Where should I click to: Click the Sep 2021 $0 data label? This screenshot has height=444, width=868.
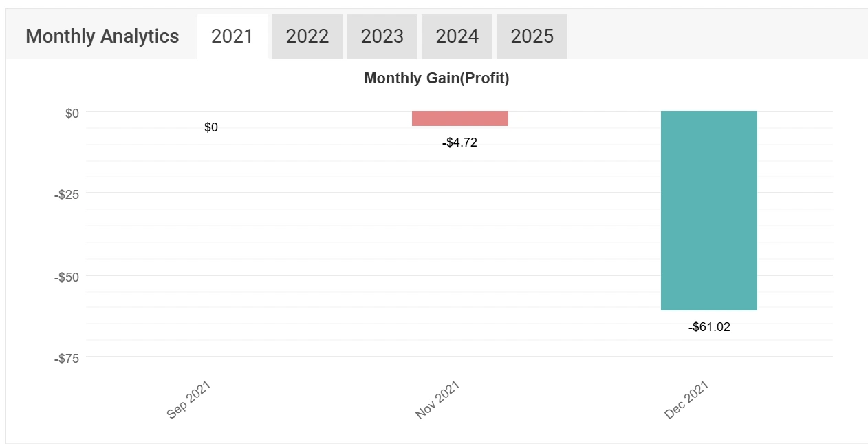[x=211, y=127]
